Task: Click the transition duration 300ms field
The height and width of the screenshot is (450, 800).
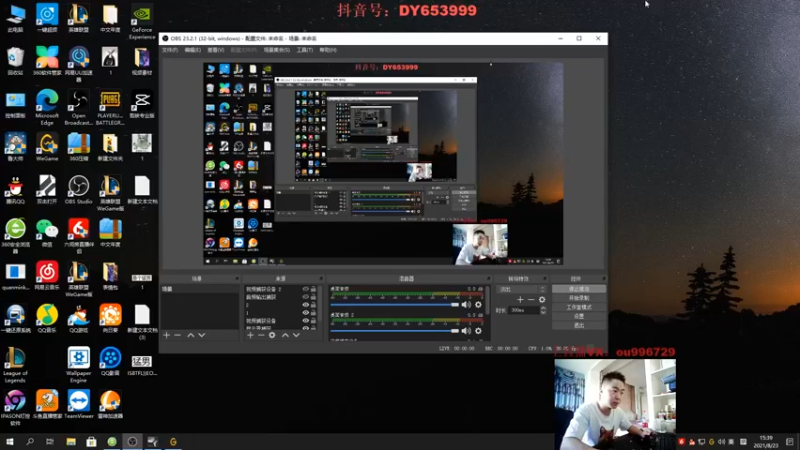Action: (524, 310)
